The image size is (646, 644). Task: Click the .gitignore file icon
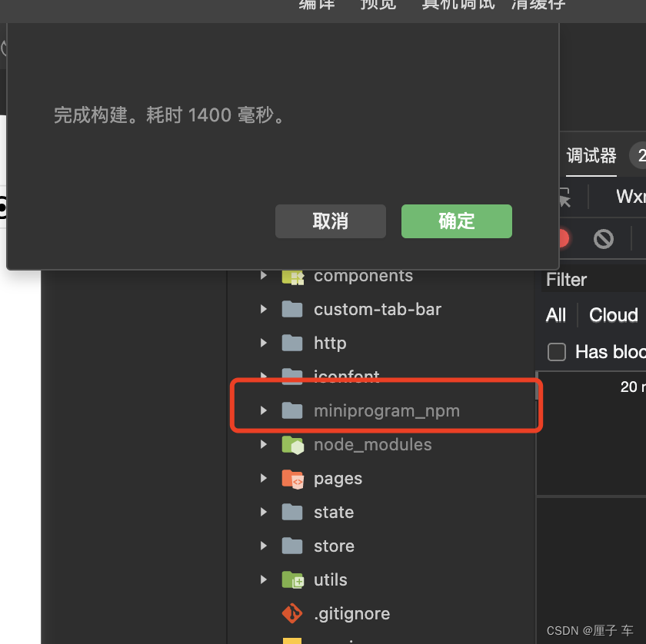pyautogui.click(x=292, y=613)
